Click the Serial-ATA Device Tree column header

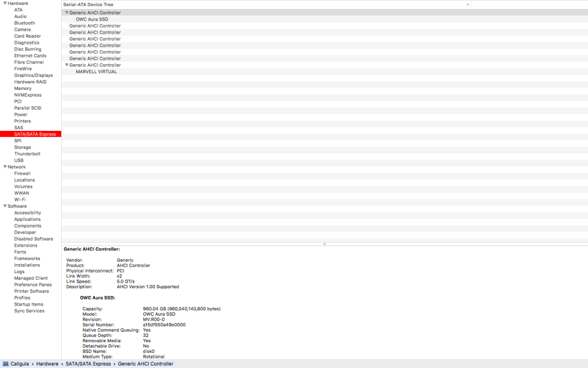click(88, 5)
